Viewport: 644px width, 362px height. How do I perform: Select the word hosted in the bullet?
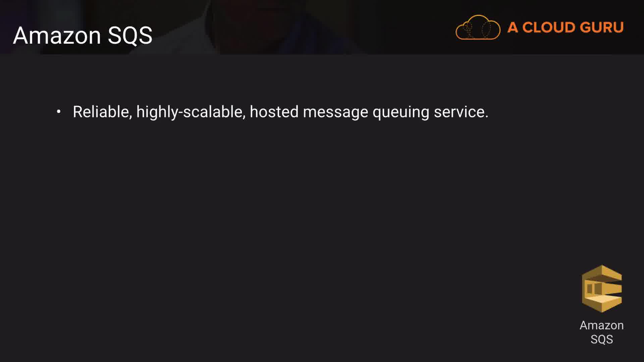[274, 112]
